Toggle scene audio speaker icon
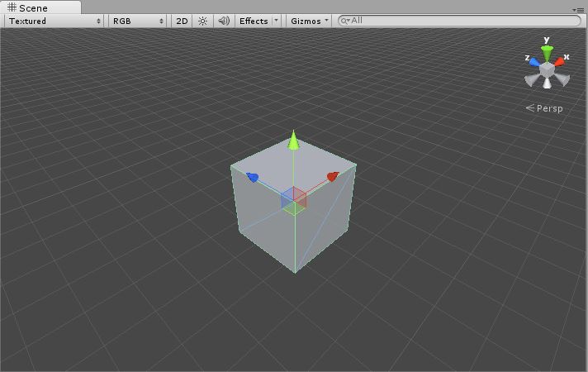The height and width of the screenshot is (372, 588). (224, 21)
